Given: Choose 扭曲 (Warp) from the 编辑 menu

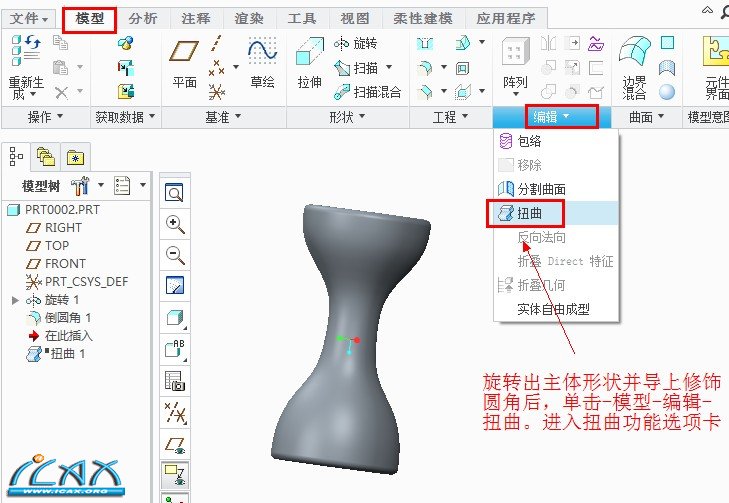Looking at the screenshot, I should (556, 213).
